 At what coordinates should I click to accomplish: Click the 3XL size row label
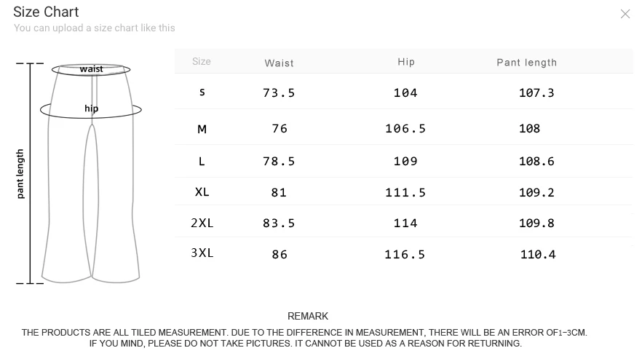(202, 253)
